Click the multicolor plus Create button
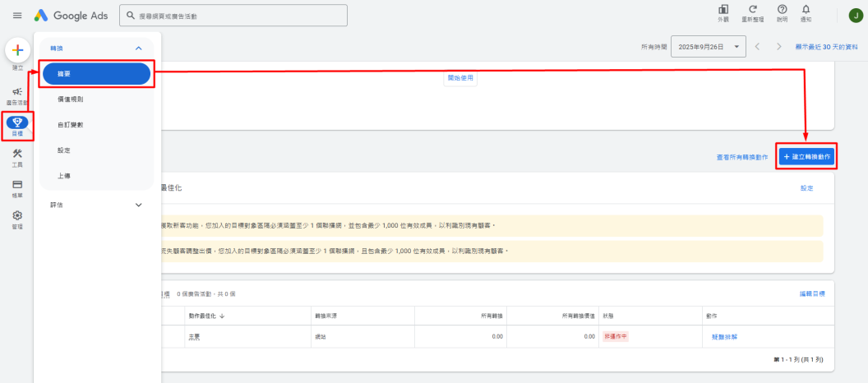This screenshot has height=383, width=868. point(17,50)
